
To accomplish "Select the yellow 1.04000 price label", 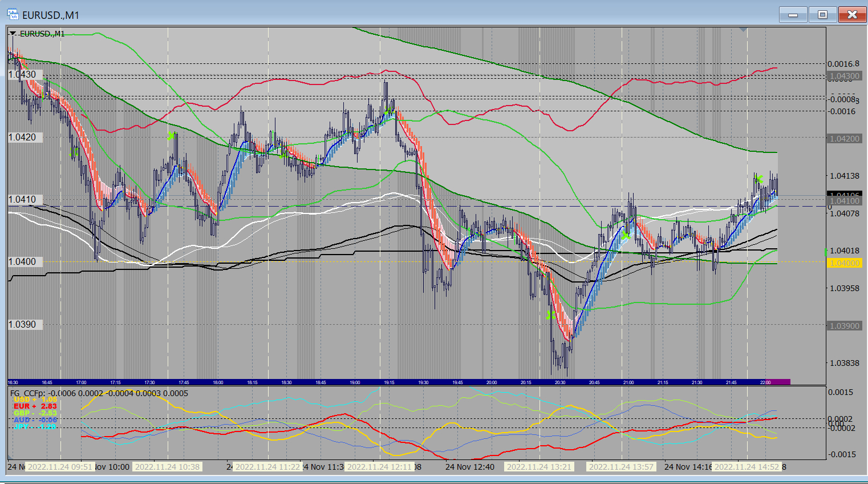I will click(844, 263).
